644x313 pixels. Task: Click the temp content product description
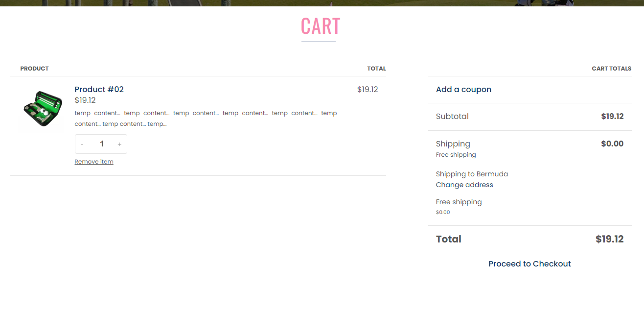[206, 119]
